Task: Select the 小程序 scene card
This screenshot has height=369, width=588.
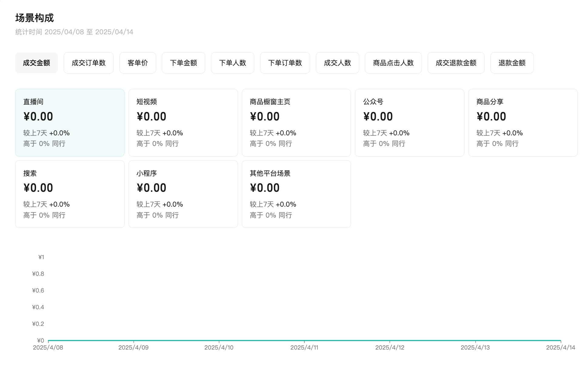Action: (183, 194)
